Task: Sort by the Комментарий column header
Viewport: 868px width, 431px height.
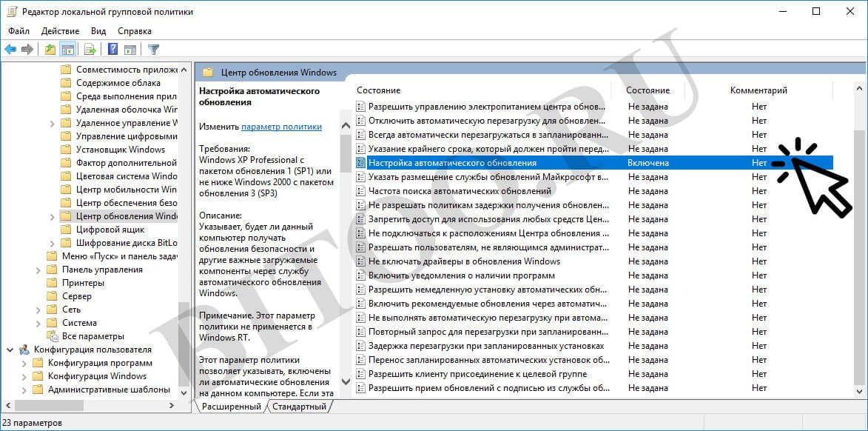Action: pyautogui.click(x=758, y=90)
